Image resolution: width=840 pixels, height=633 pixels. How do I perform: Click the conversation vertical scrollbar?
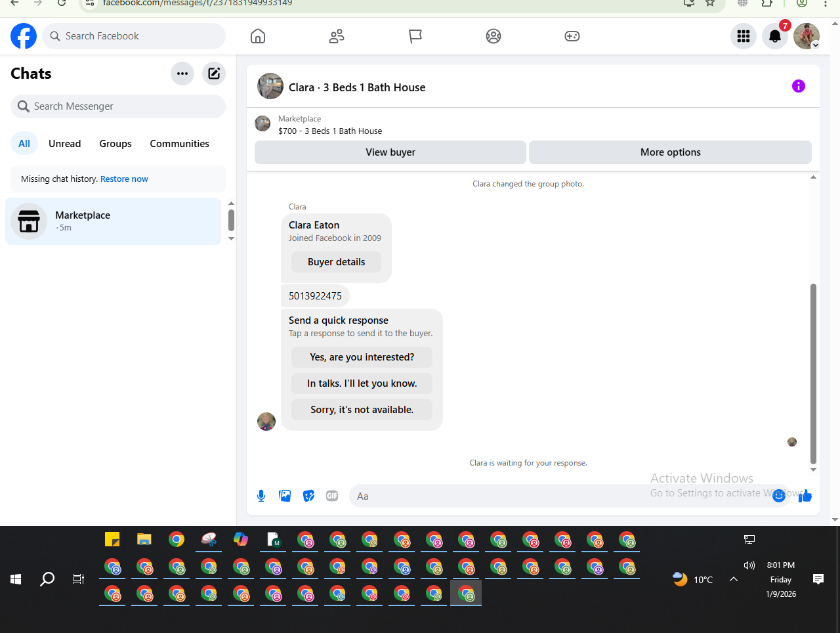tap(813, 374)
